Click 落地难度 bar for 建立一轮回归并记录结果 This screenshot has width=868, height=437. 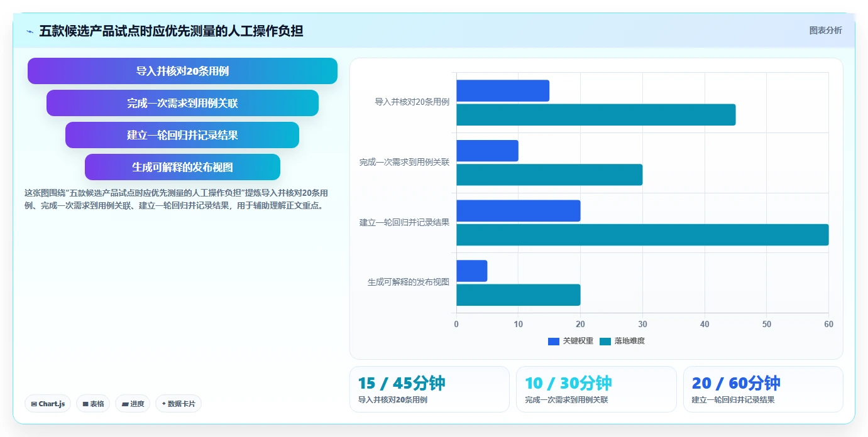coord(642,235)
